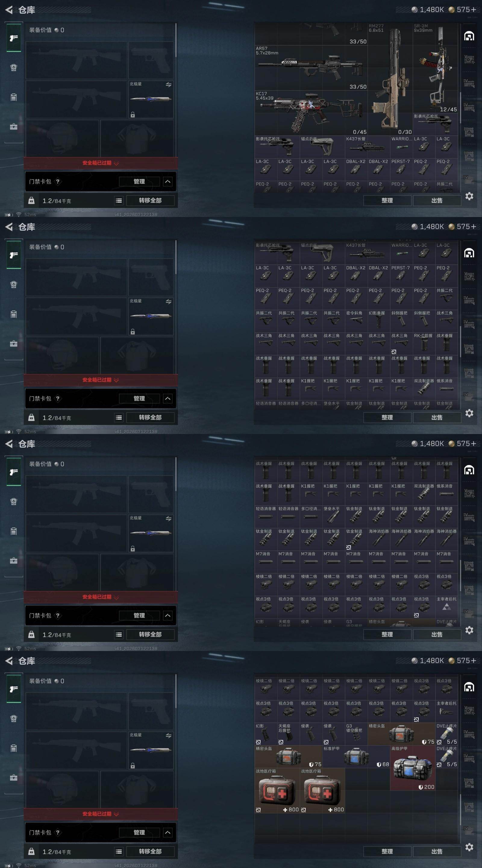
Task: Click the loadout panel scrollbar in top screenshot
Action: click(x=176, y=40)
